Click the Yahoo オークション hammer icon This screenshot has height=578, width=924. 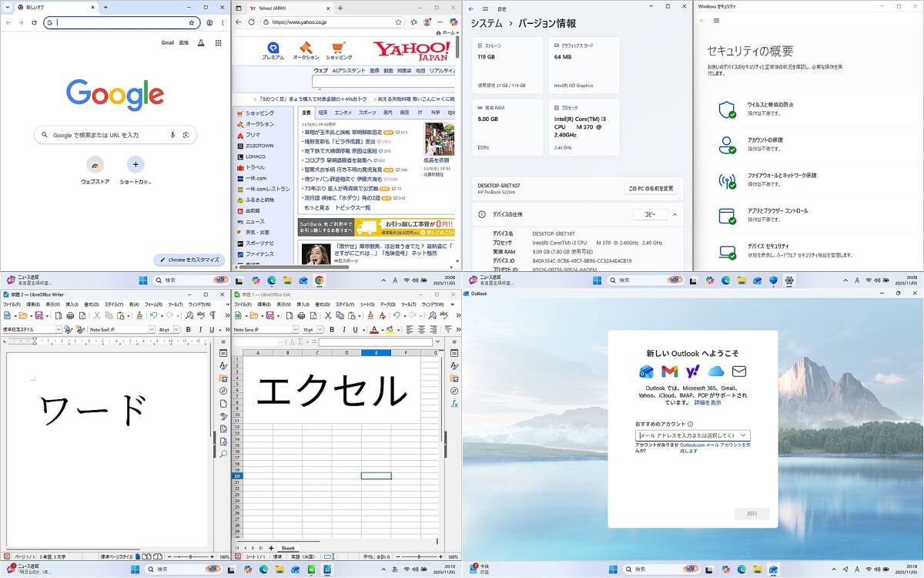point(306,48)
